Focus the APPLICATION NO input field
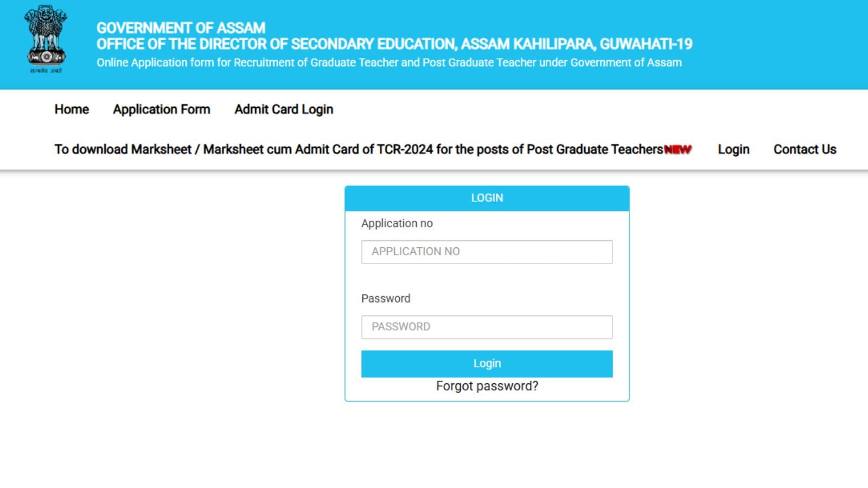Image resolution: width=868 pixels, height=488 pixels. [x=487, y=252]
